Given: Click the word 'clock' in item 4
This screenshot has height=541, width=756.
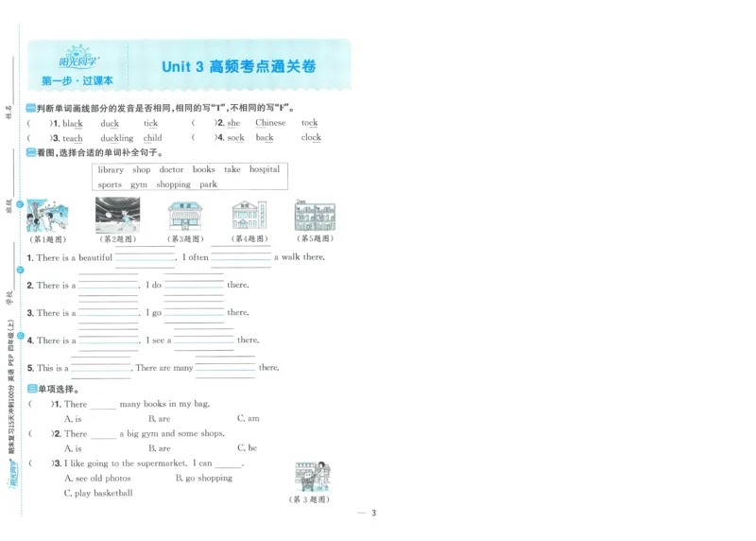Looking at the screenshot, I should (311, 137).
